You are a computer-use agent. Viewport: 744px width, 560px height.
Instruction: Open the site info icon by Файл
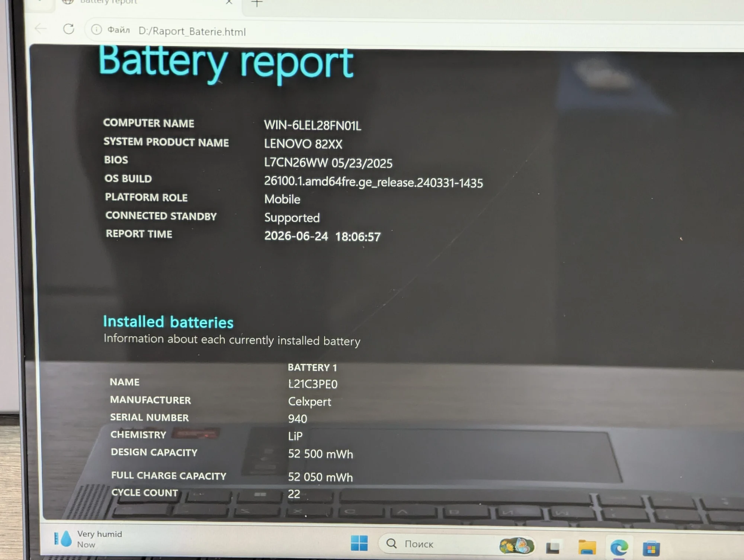click(96, 29)
